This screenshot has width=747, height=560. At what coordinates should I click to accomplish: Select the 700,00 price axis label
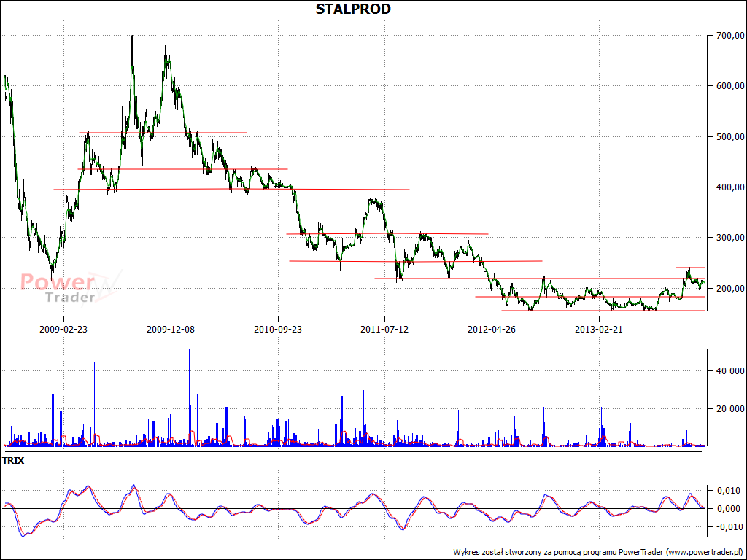tap(729, 36)
